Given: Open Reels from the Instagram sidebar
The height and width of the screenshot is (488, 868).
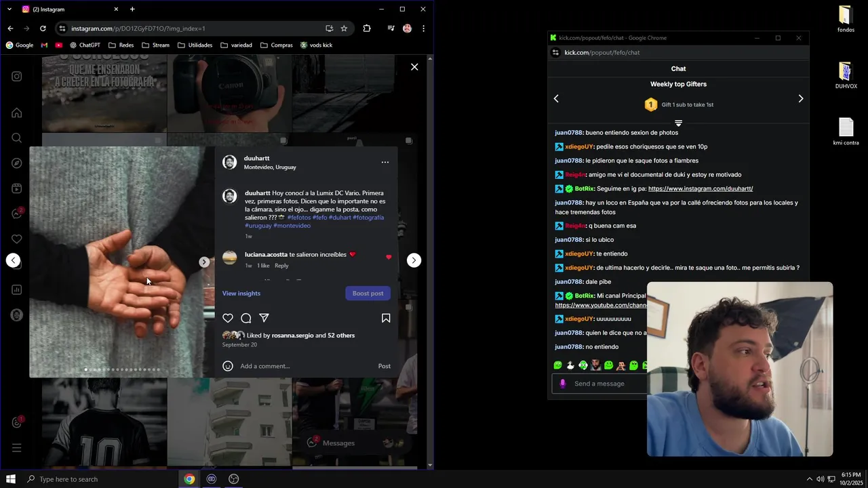Looking at the screenshot, I should point(17,188).
